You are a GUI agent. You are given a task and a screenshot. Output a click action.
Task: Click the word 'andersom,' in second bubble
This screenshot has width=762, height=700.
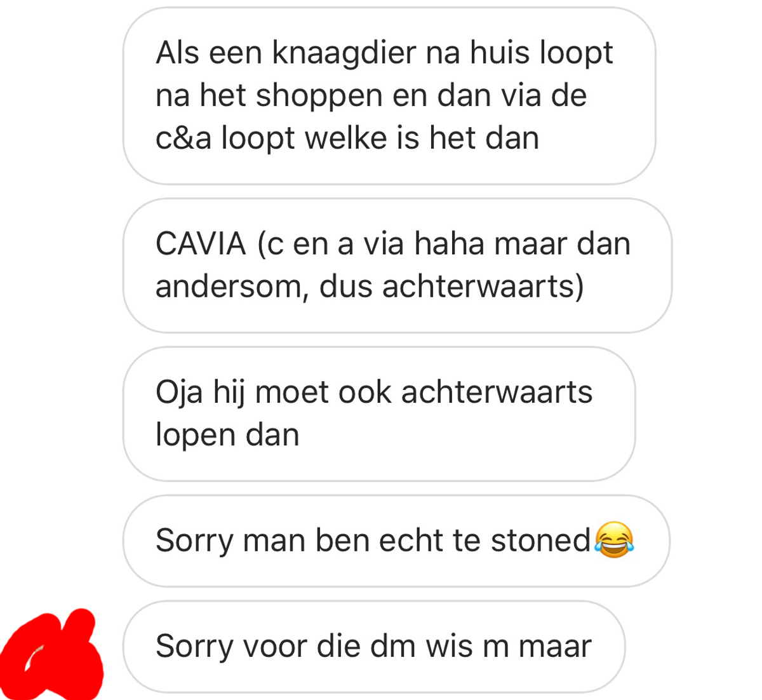pos(232,287)
